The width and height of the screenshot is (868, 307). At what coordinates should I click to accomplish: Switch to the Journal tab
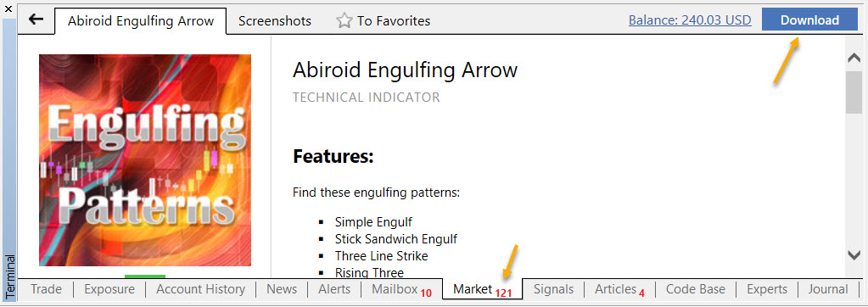click(x=827, y=289)
